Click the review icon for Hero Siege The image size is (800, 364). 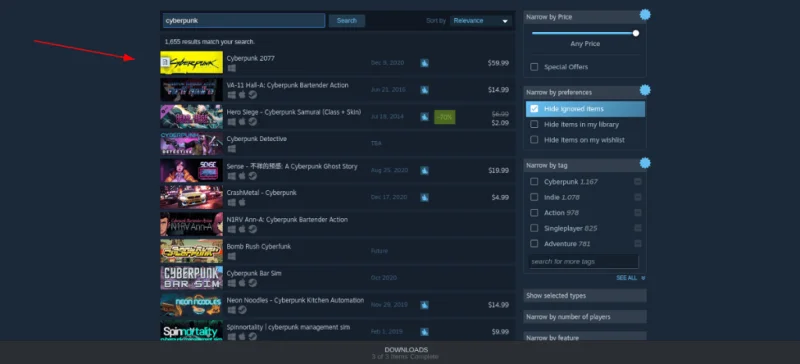pos(424,117)
